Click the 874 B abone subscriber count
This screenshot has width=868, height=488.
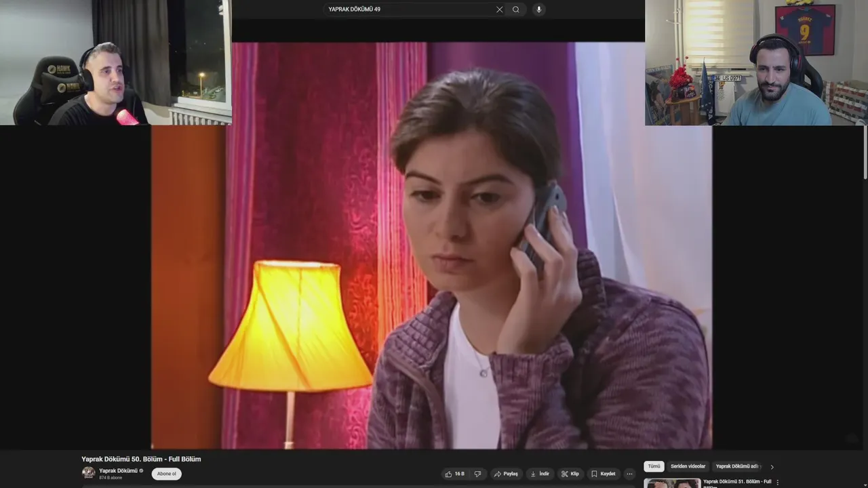[x=109, y=478]
